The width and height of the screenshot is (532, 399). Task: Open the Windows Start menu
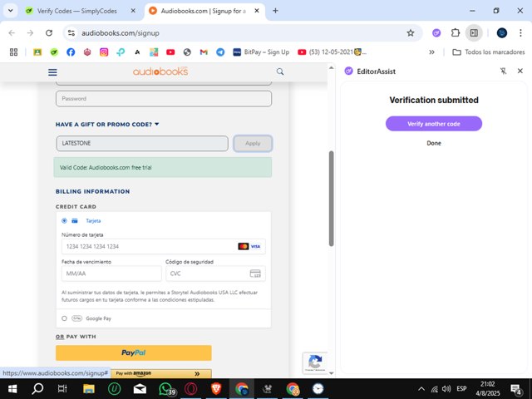[x=12, y=389]
